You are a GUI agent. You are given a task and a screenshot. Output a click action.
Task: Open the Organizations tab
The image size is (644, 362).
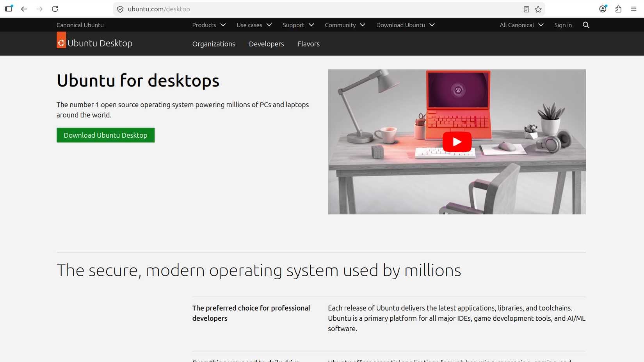pos(214,44)
